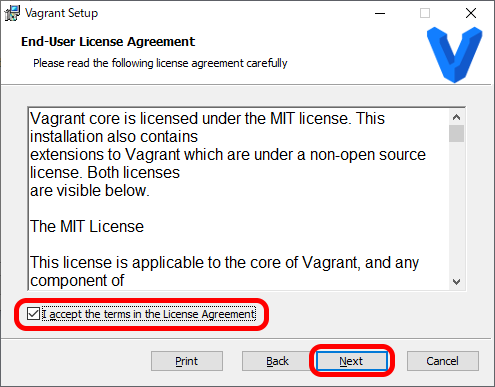Click the 'I accept the terms' label text

[149, 314]
